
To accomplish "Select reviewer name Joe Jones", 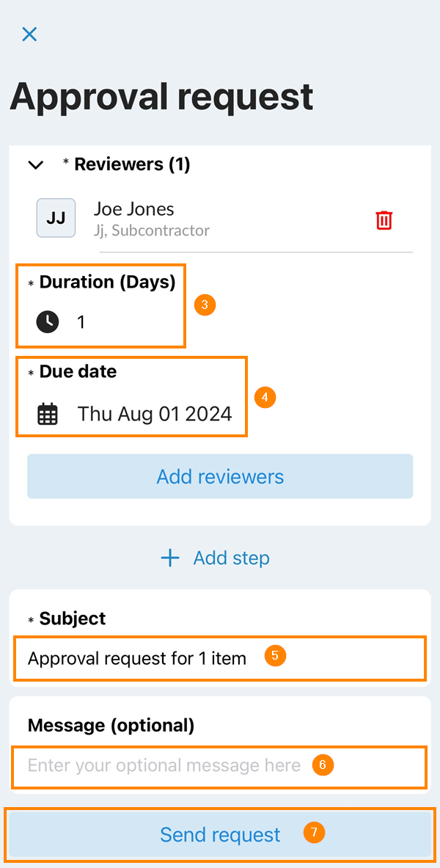I will pyautogui.click(x=134, y=209).
